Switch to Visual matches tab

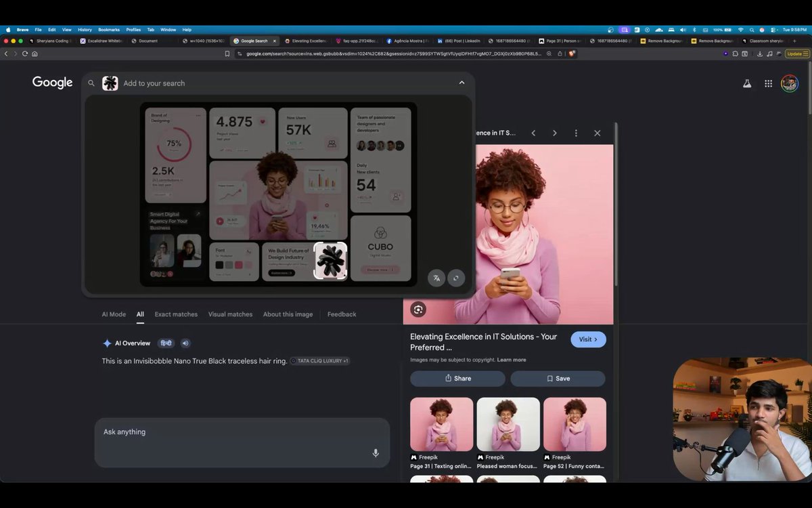pos(230,314)
